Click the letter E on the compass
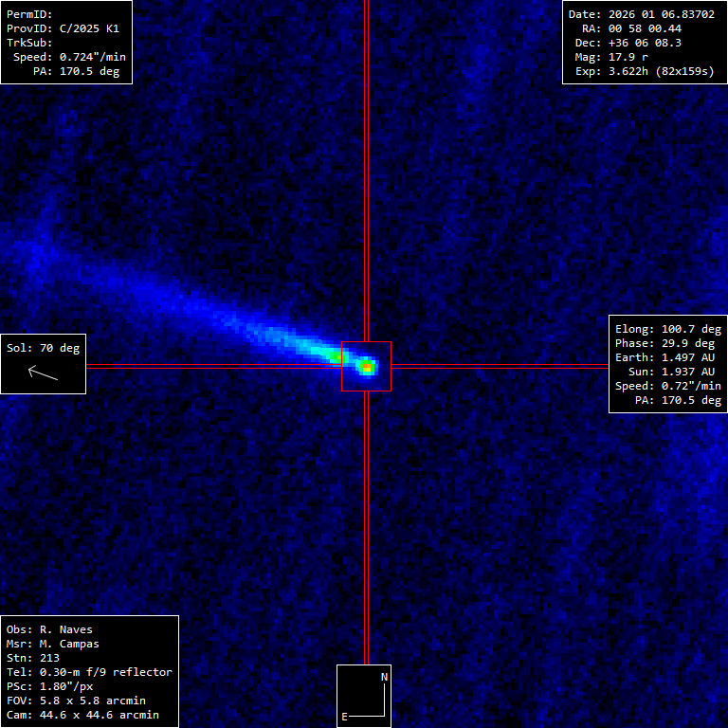728x728 pixels. 344,717
